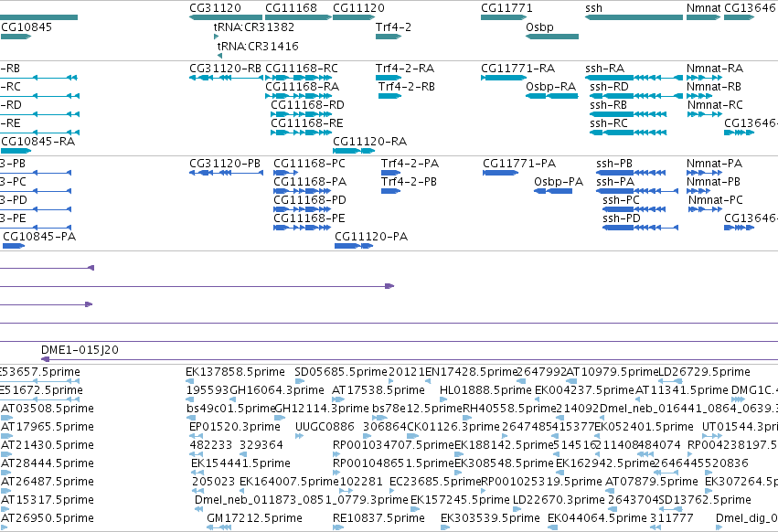Select transcript CG31120-RB

(x=225, y=69)
